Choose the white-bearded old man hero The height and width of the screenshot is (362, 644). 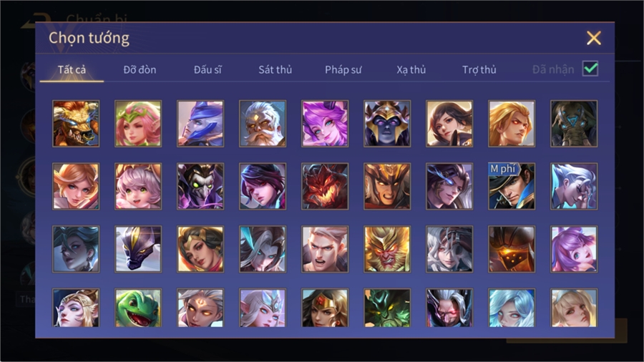coord(263,124)
